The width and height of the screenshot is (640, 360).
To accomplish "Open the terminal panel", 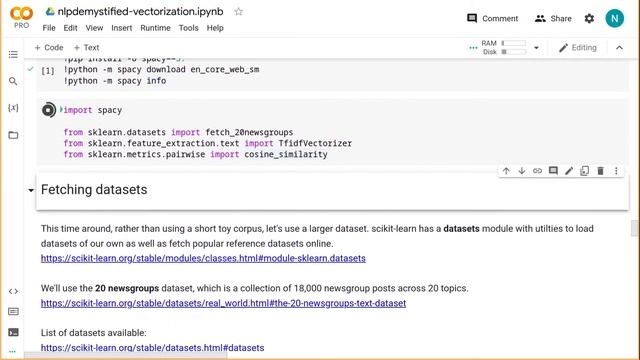I will click(x=13, y=332).
